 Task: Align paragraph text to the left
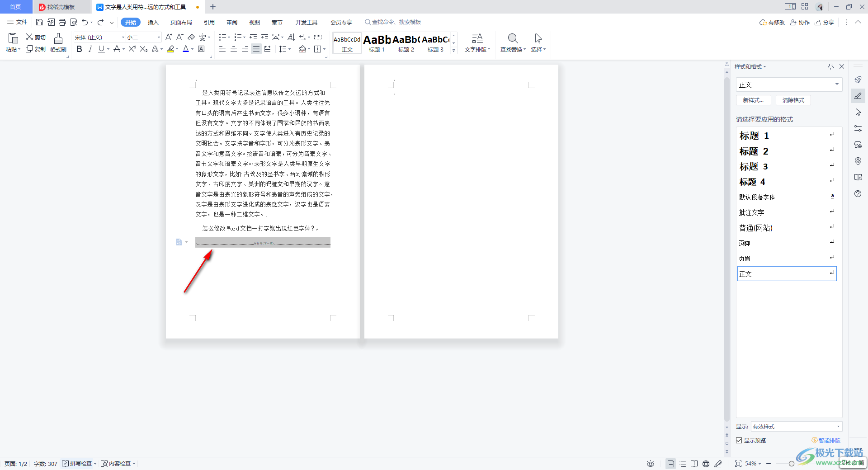point(222,49)
